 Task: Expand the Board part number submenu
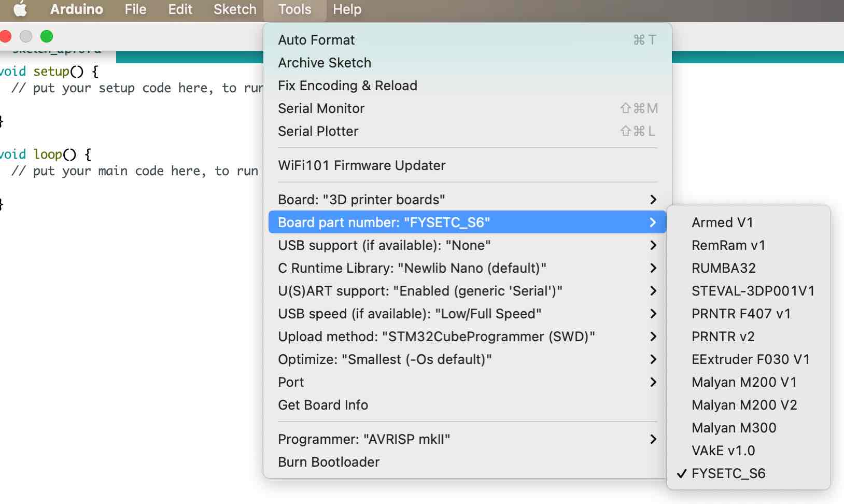coord(468,222)
